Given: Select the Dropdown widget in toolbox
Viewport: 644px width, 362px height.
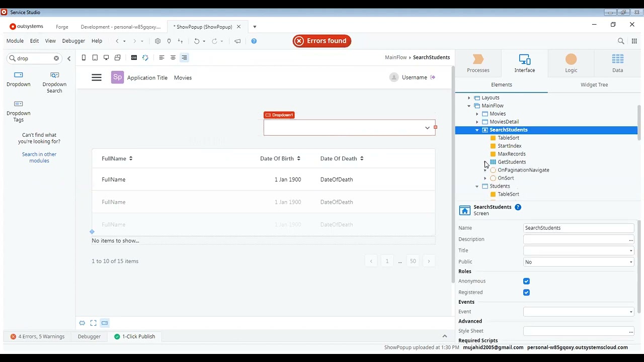Looking at the screenshot, I should point(19,79).
